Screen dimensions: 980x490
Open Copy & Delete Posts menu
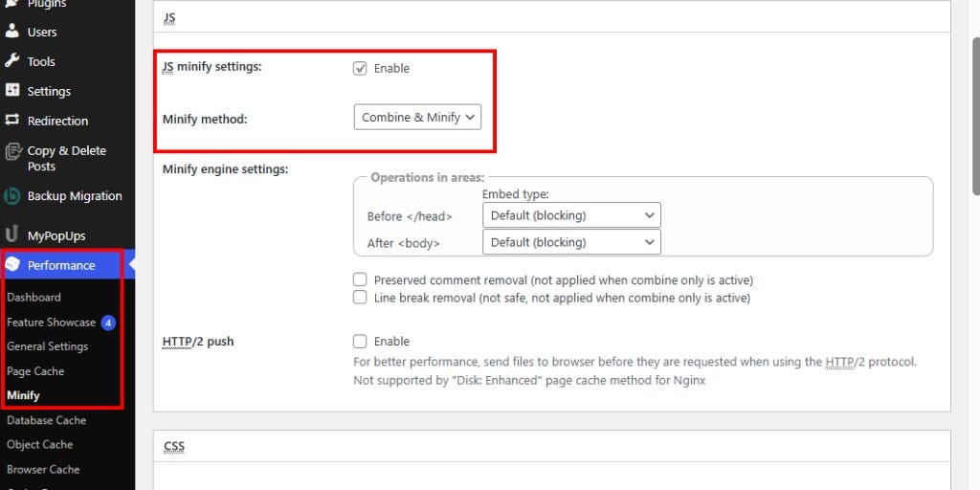pyautogui.click(x=67, y=158)
